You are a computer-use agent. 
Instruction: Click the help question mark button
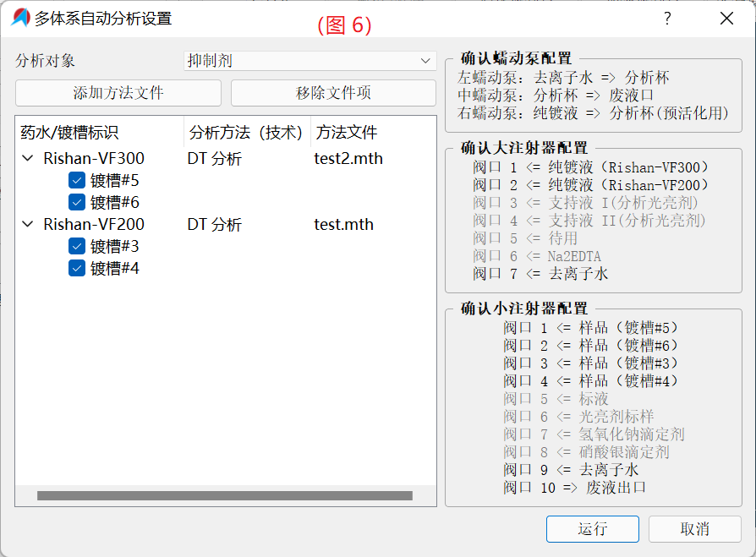(667, 19)
